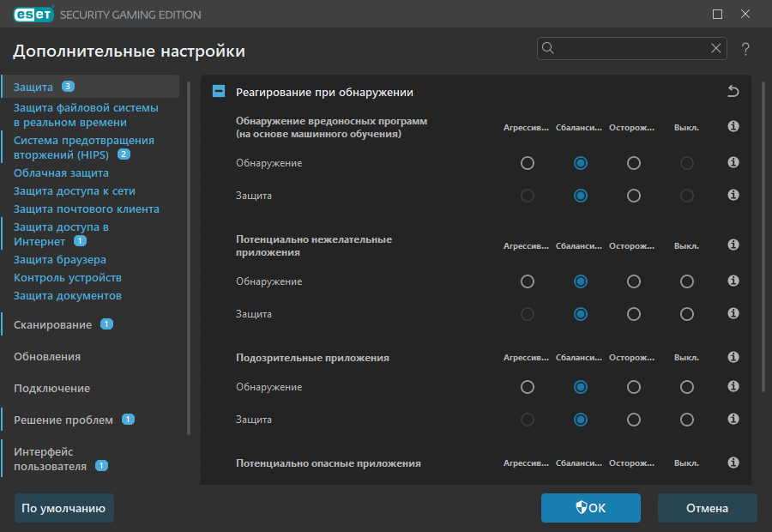
Task: Click the magnifier icon in search field
Action: pyautogui.click(x=548, y=48)
